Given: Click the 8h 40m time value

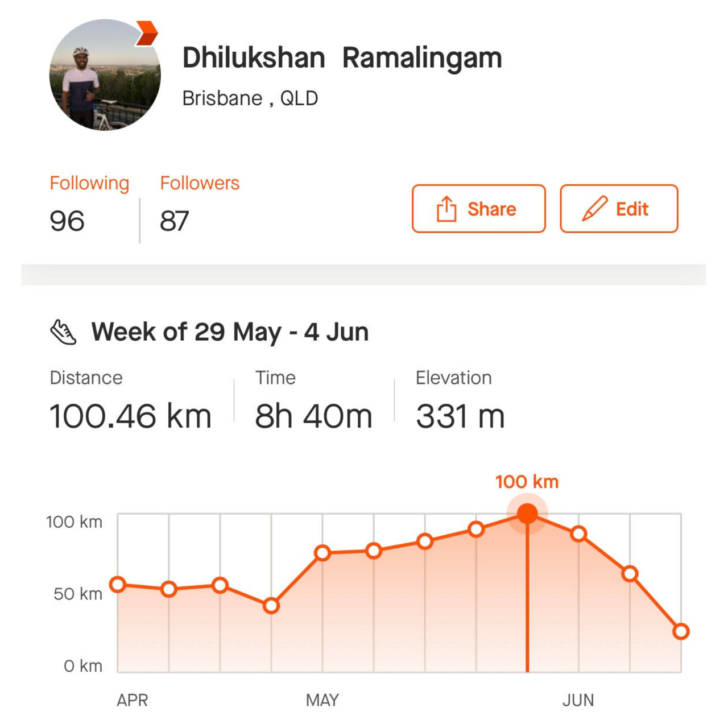Looking at the screenshot, I should [x=313, y=416].
